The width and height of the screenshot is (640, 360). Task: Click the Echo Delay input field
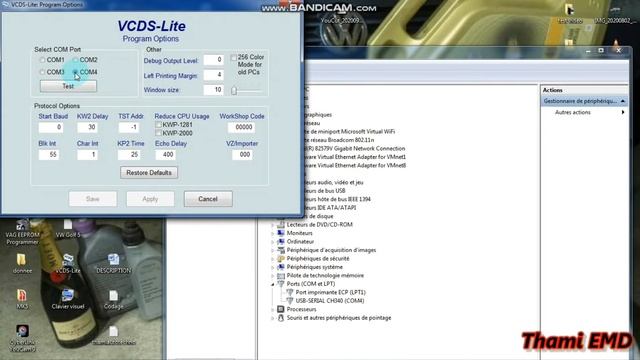[x=166, y=155]
